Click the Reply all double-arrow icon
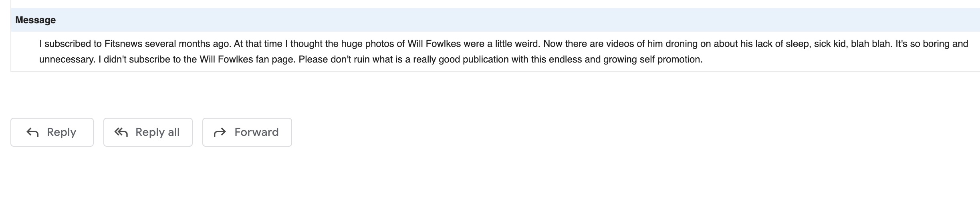Viewport: 980px width, 210px height. 121,132
